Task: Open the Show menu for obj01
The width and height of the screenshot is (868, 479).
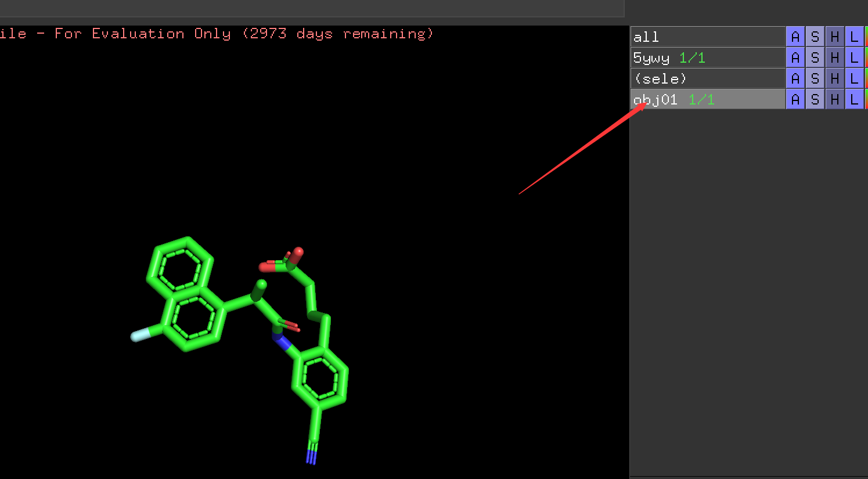Action: (x=815, y=99)
